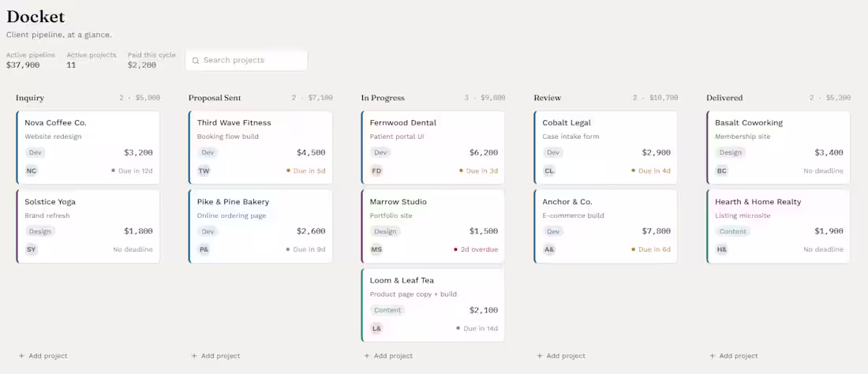Screen dimensions: 868x374
Task: Add project in the Delivered column
Action: point(734,356)
